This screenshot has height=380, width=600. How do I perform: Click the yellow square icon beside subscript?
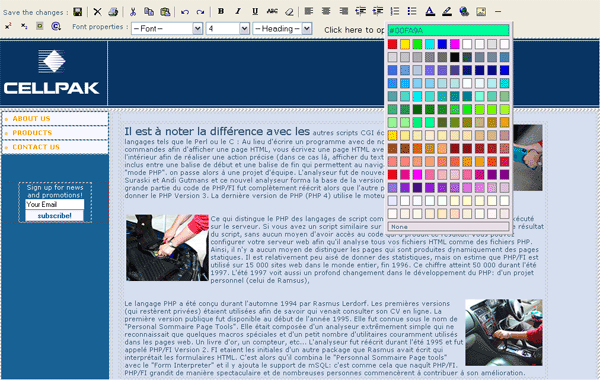pos(39,26)
